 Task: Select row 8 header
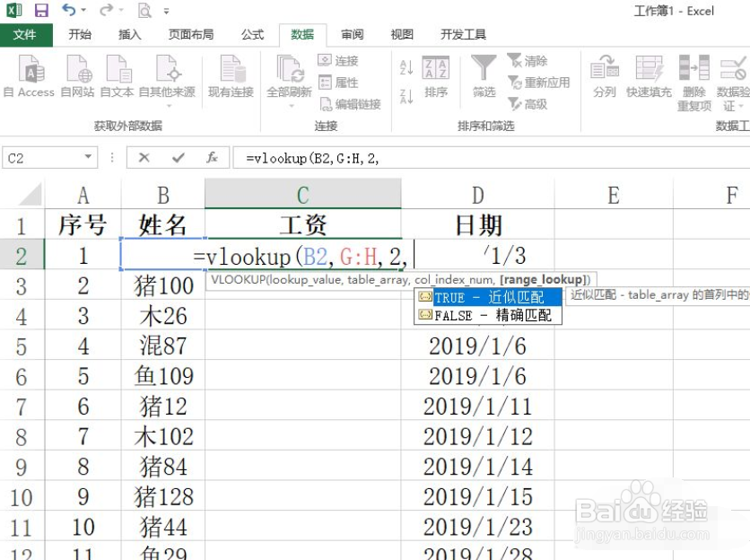22,436
